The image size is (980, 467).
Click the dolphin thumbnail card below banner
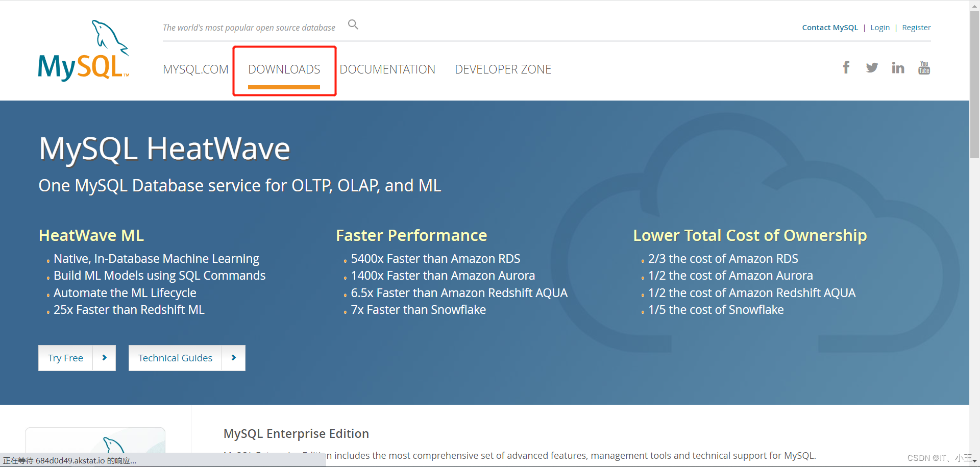coord(95,440)
